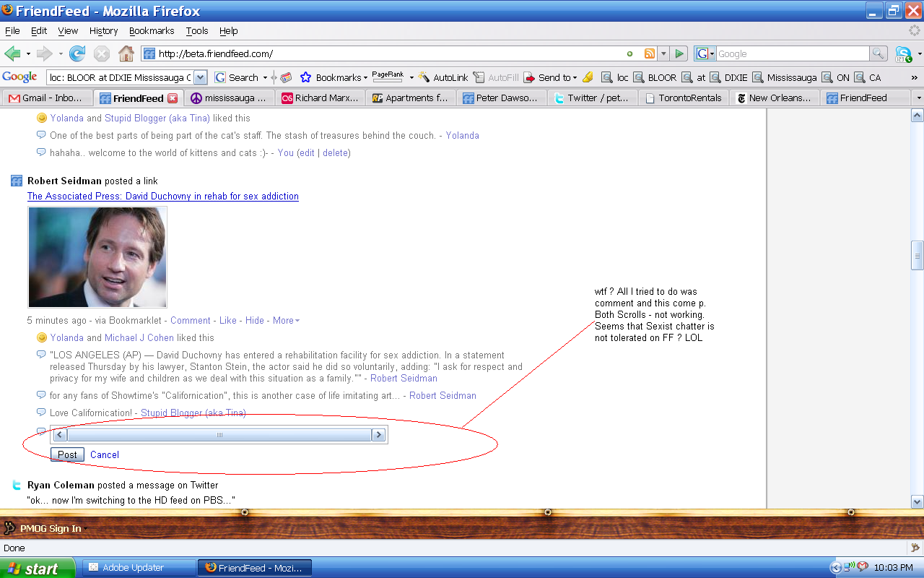
Task: Click the status bar icon at bottom right
Action: point(915,548)
